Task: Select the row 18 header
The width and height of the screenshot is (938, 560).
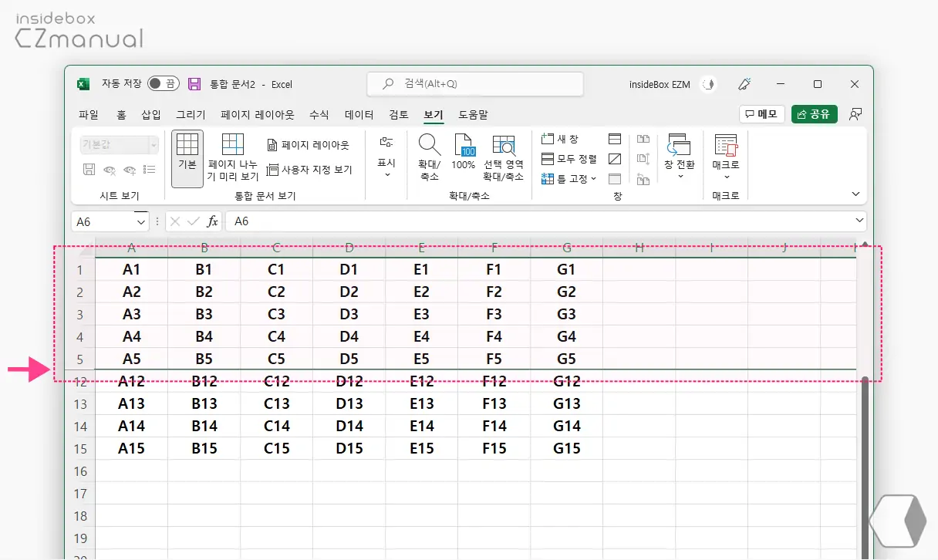Action: (x=80, y=515)
